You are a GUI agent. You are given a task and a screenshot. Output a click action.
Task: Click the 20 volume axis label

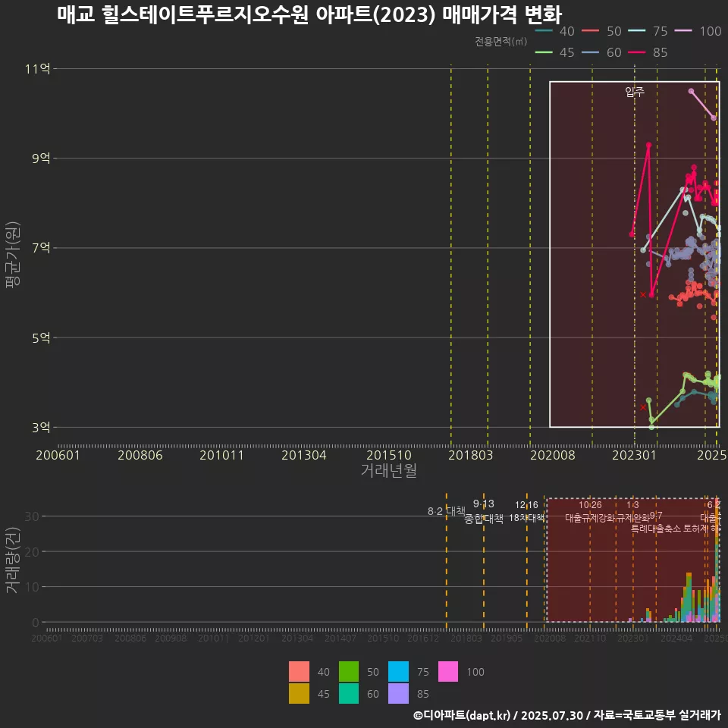[32, 551]
